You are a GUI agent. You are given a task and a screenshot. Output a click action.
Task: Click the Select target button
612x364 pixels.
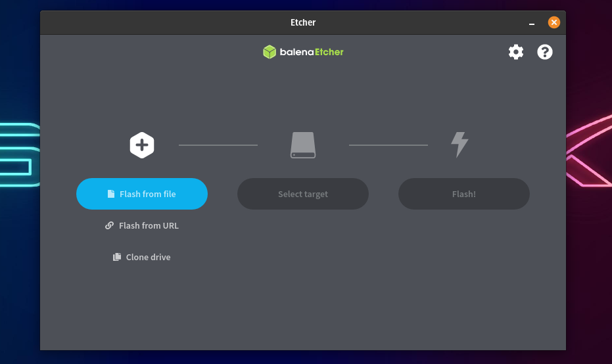coord(303,194)
